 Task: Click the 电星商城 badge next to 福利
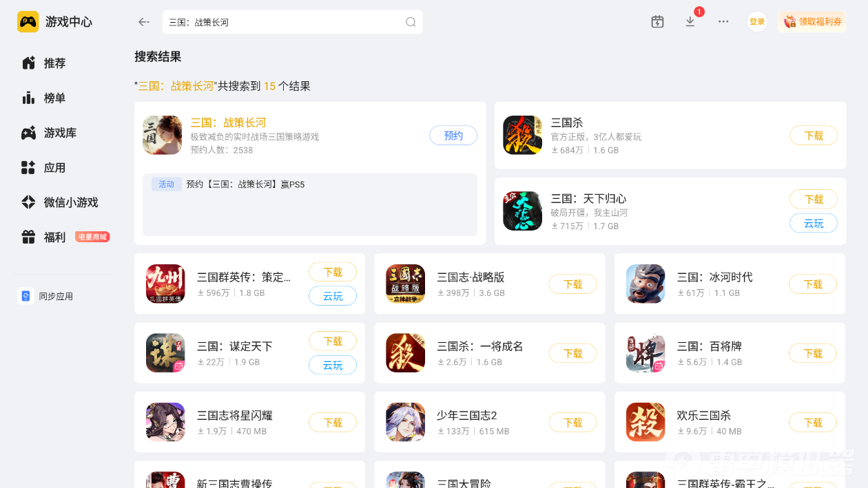(x=92, y=237)
